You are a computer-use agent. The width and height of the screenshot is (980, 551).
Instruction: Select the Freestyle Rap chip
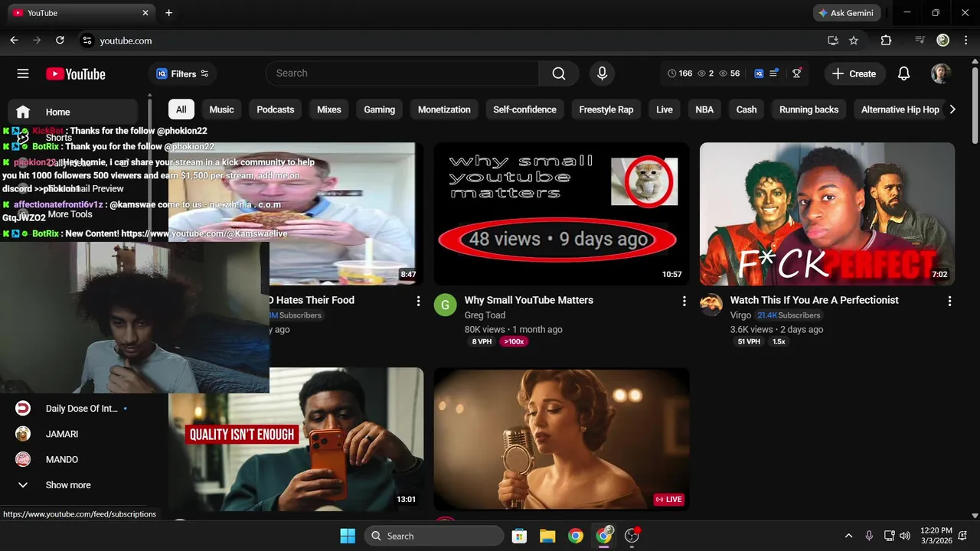coord(606,109)
